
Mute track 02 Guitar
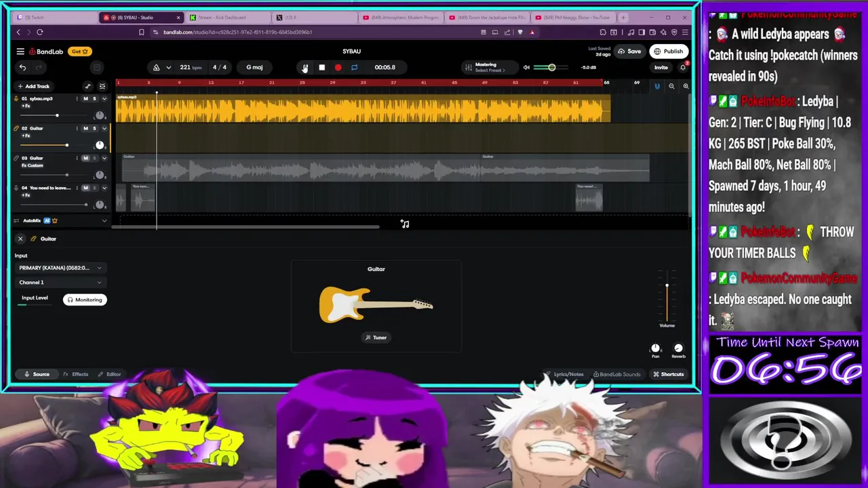coord(85,128)
